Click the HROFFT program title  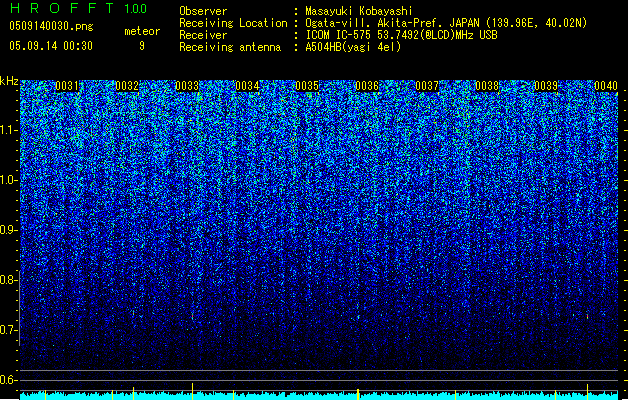[56, 9]
